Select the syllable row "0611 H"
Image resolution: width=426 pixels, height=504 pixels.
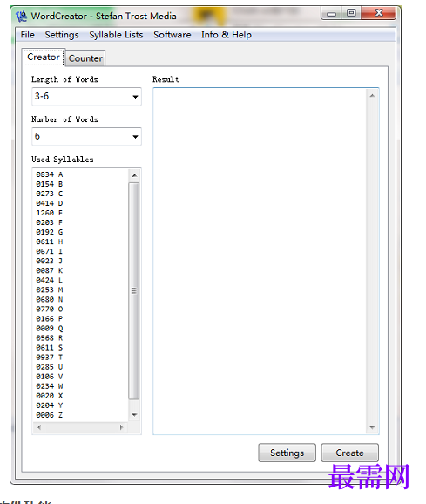tap(50, 242)
